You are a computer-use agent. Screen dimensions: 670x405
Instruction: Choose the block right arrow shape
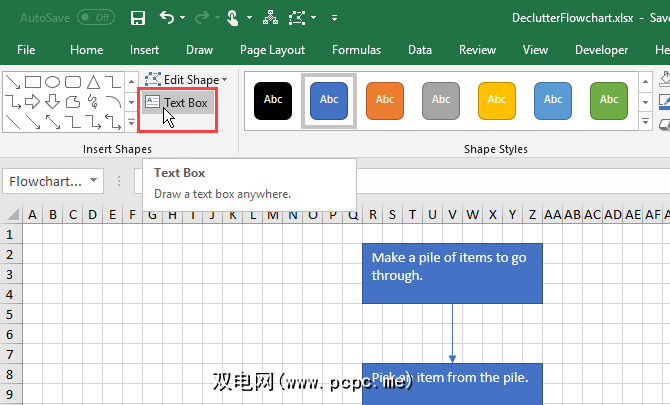[33, 101]
